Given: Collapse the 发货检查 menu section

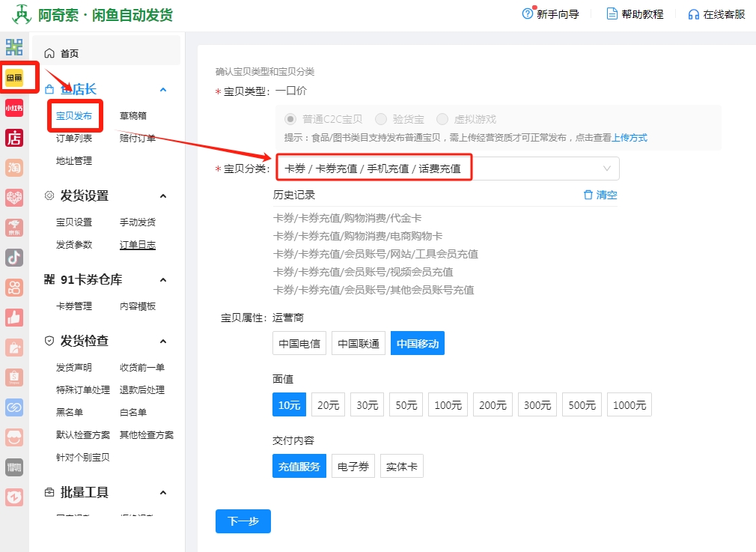Looking at the screenshot, I should (x=163, y=341).
